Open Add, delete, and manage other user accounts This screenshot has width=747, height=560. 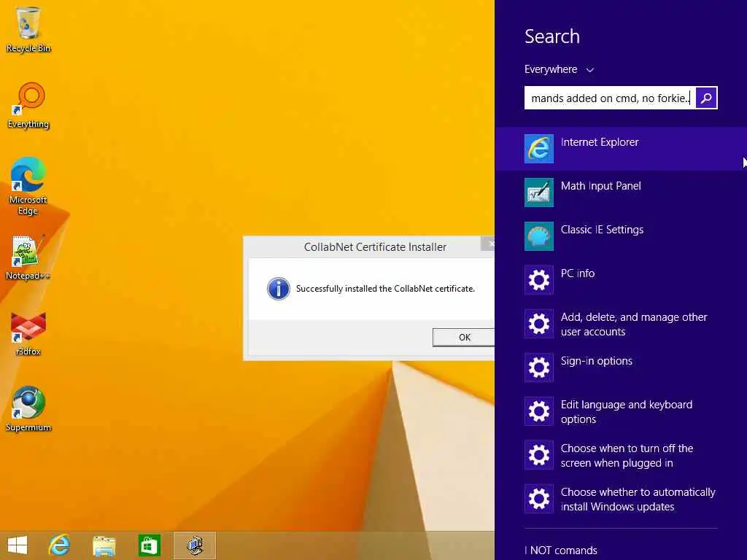tap(621, 324)
